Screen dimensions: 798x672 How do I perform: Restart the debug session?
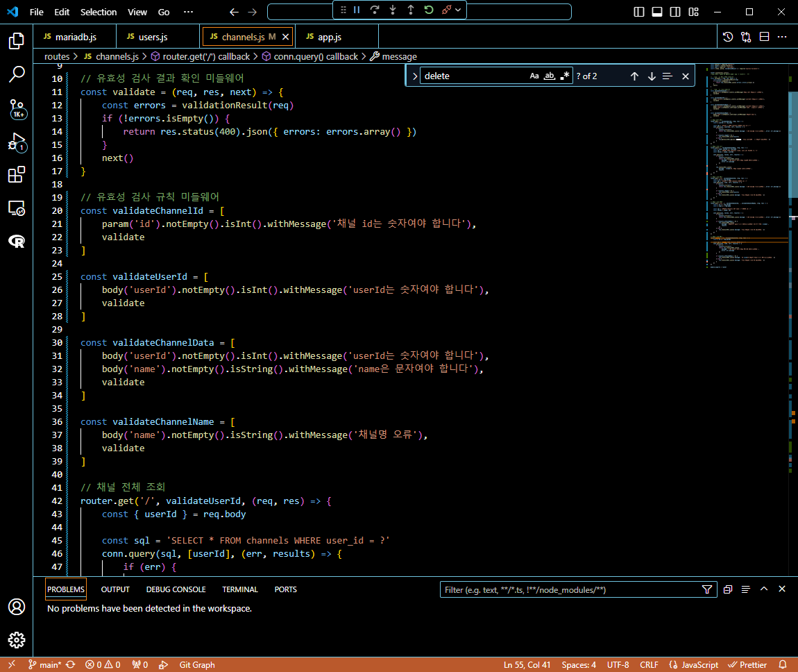click(429, 10)
